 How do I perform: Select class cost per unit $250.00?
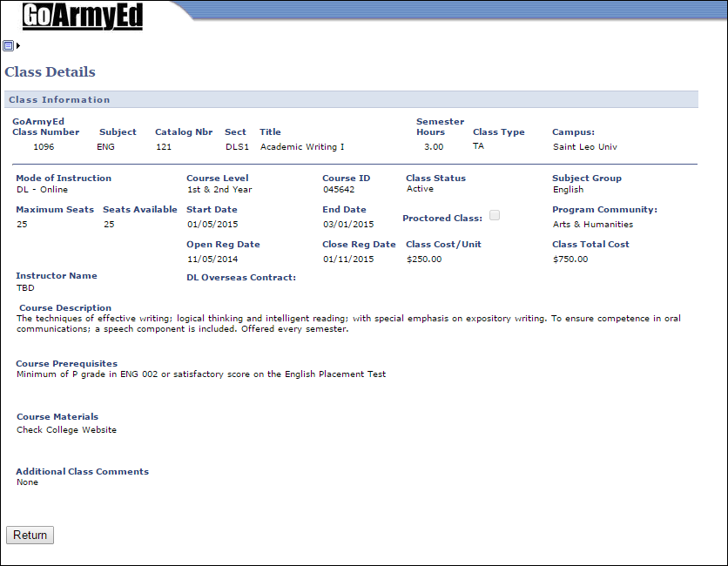(x=424, y=259)
